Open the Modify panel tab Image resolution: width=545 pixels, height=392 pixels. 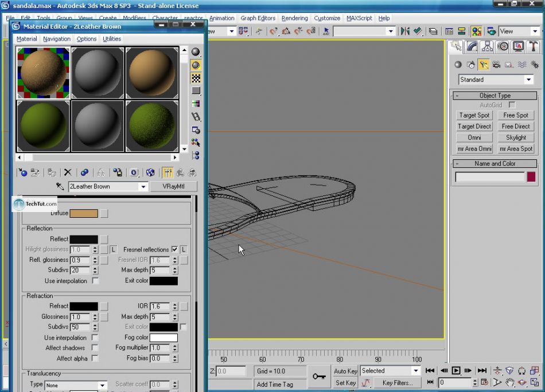point(472,46)
